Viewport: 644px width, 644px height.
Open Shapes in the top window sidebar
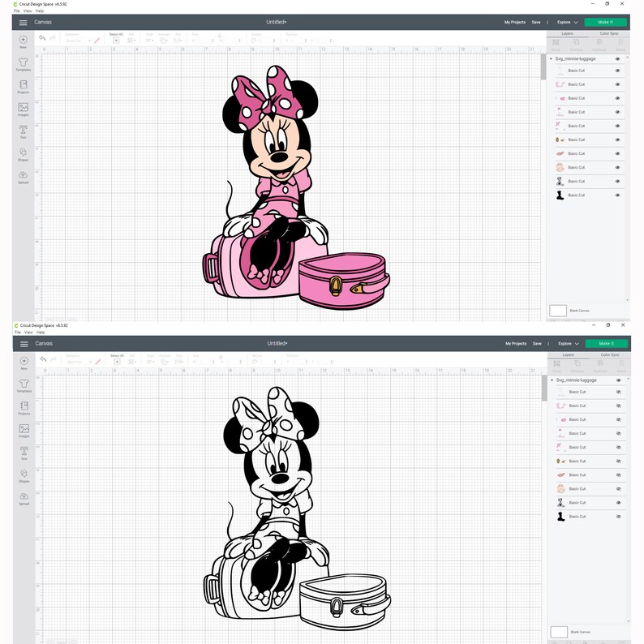(x=23, y=152)
